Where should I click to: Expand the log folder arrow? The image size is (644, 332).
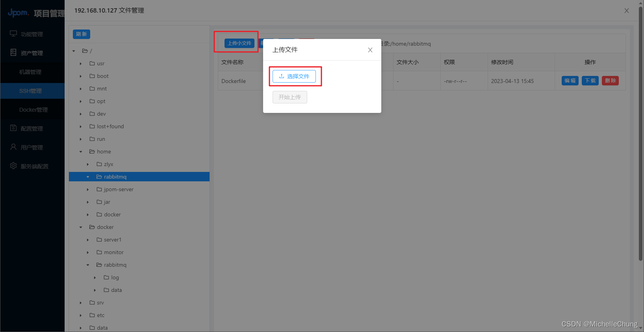[x=95, y=277]
